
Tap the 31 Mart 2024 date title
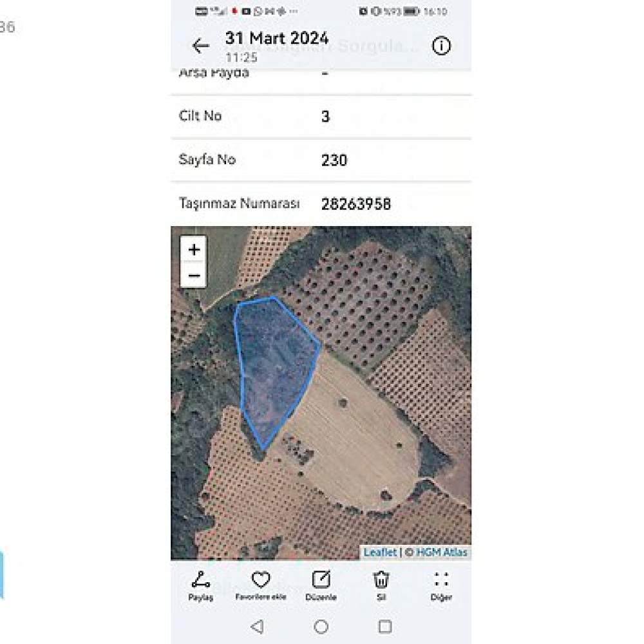pyautogui.click(x=277, y=38)
